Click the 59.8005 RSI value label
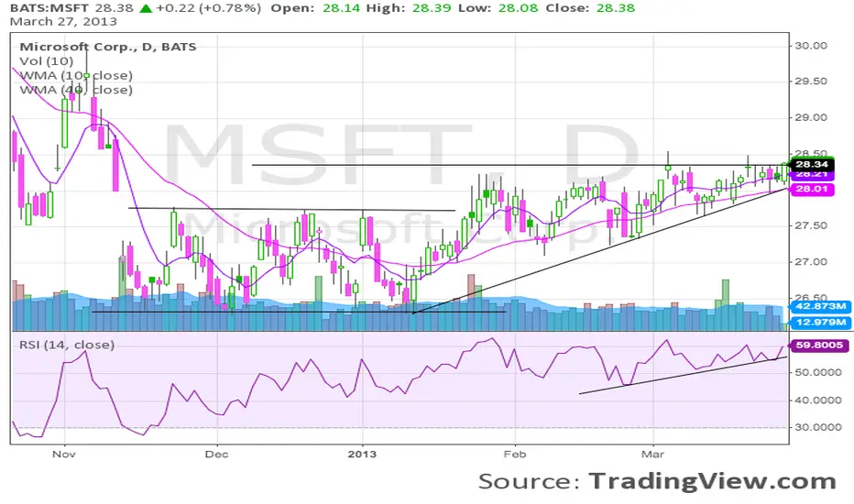The height and width of the screenshot is (504, 854). point(818,345)
